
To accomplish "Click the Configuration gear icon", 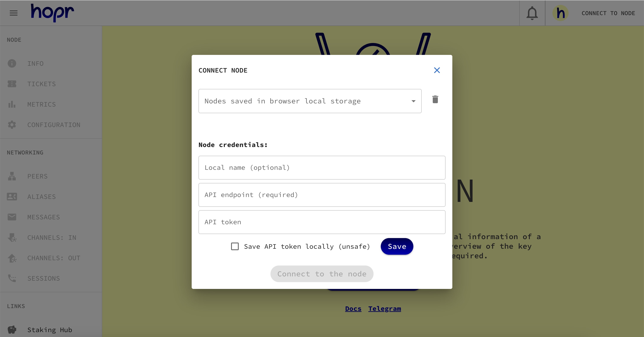I will 12,125.
